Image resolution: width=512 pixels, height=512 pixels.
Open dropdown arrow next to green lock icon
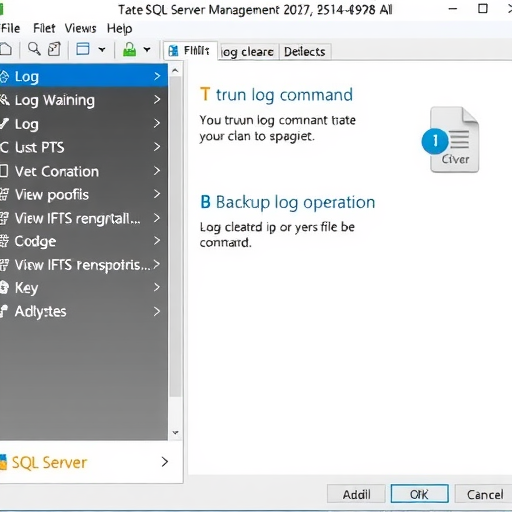147,50
